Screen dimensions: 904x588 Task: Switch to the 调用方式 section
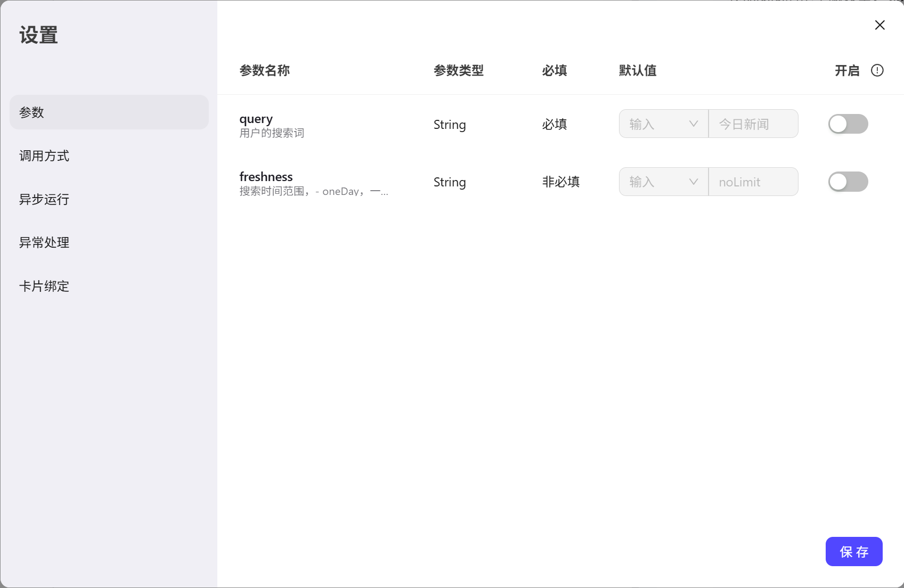point(44,156)
